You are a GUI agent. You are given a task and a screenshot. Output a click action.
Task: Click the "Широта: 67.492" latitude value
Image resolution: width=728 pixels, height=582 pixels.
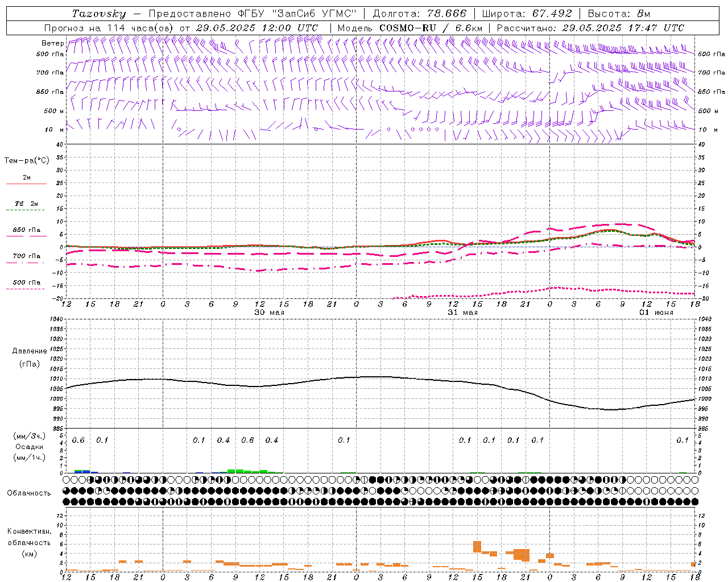(x=528, y=14)
